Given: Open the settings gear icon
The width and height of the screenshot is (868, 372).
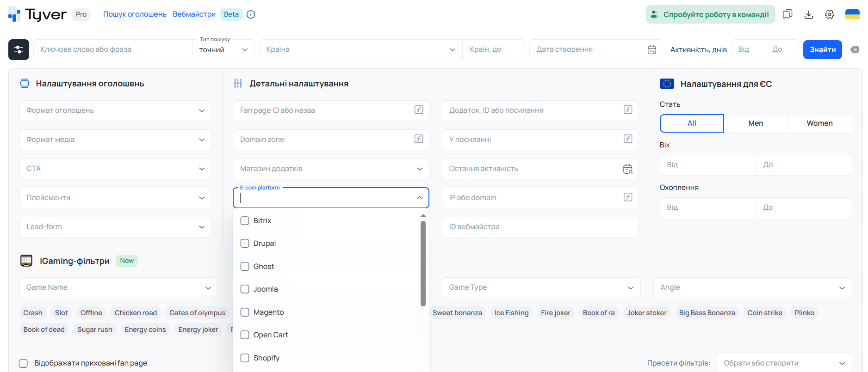Looking at the screenshot, I should point(830,14).
